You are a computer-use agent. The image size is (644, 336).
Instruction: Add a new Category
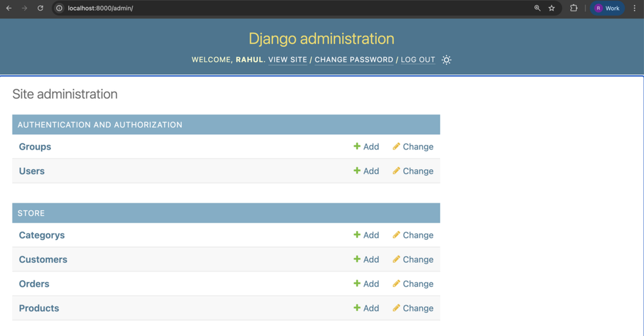[366, 235]
